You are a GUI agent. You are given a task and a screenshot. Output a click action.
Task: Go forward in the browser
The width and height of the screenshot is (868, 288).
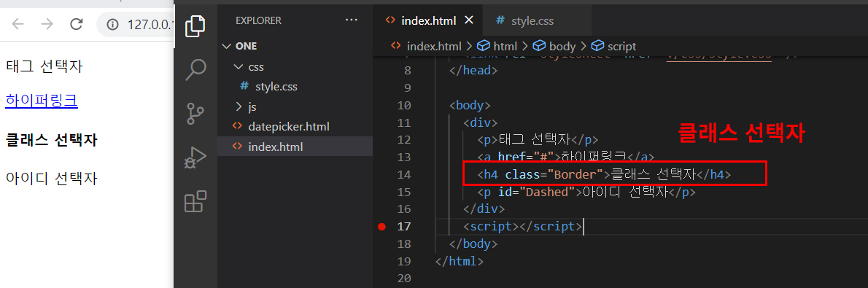pos(47,24)
